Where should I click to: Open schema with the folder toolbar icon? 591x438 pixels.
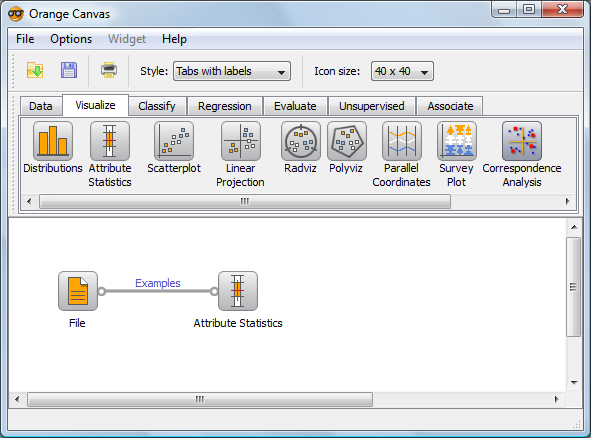[x=35, y=70]
